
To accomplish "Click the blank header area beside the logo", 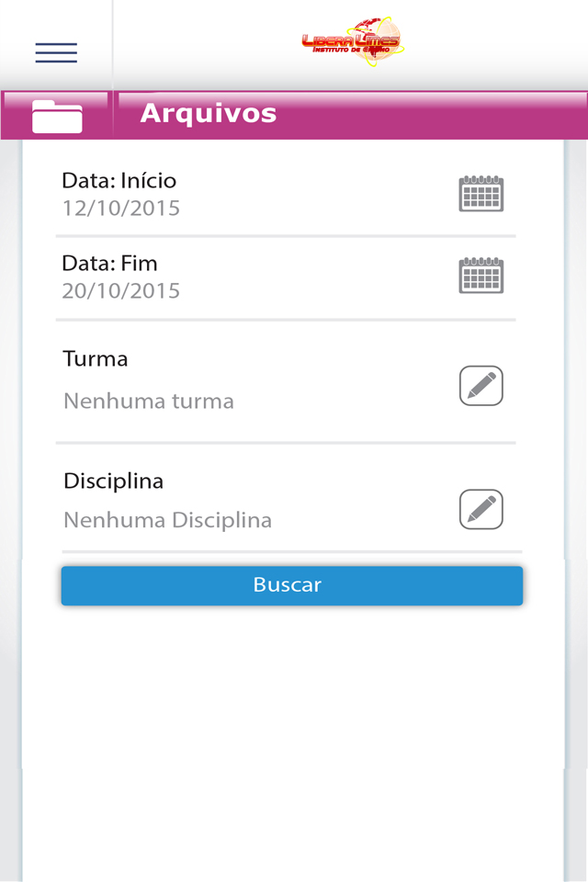I will point(495,45).
